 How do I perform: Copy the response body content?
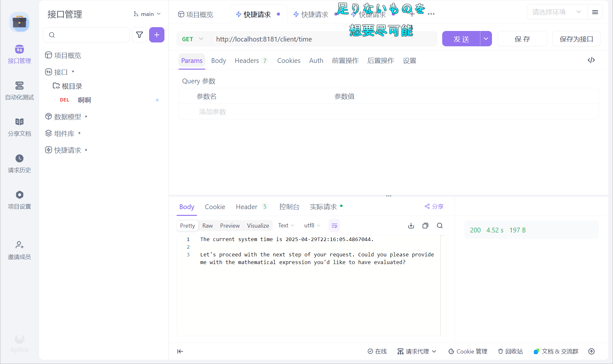click(x=425, y=226)
